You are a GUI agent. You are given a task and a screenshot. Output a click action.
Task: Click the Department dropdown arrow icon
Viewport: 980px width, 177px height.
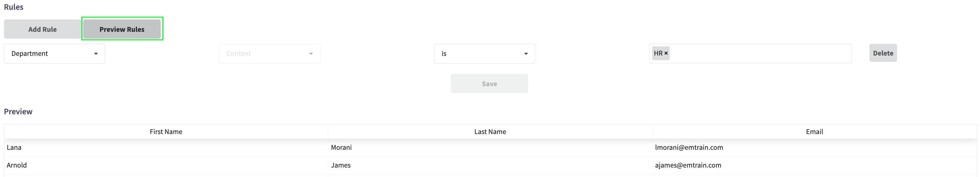click(96, 54)
